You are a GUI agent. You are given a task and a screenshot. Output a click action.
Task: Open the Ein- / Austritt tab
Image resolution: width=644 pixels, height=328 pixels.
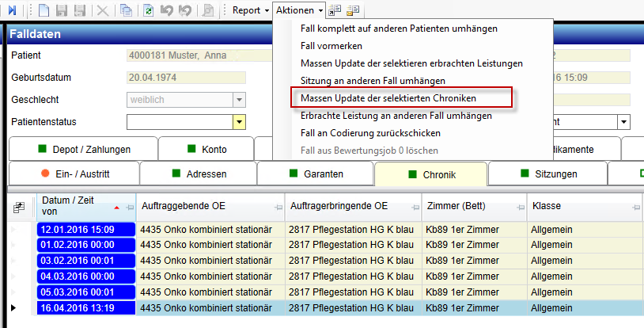(74, 174)
